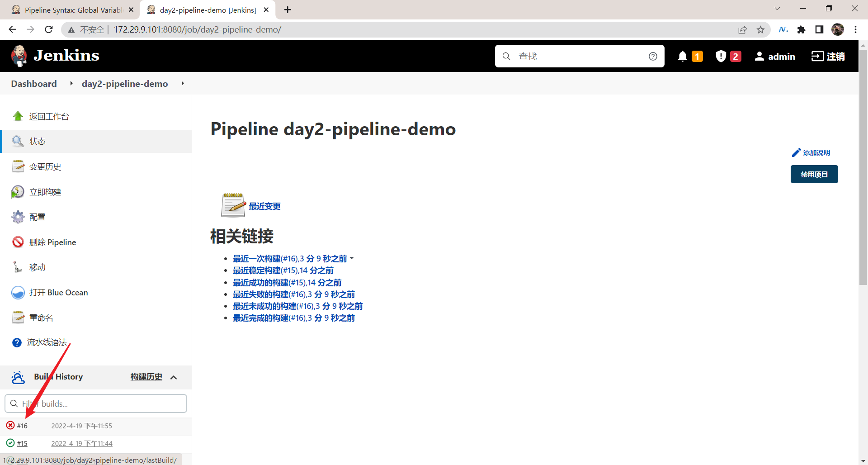Screen dimensions: 868x465
Task: Click the Jenkins butler logo icon
Action: pos(19,56)
